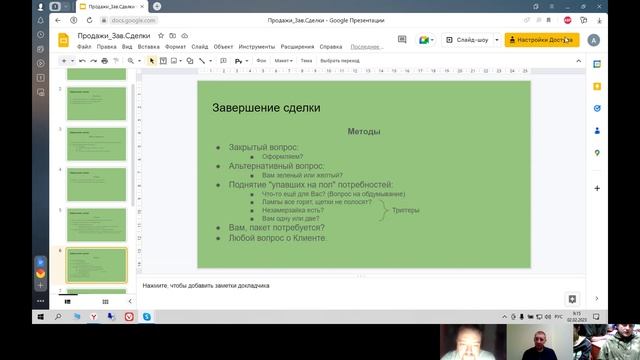Go back in the browser

58,20
